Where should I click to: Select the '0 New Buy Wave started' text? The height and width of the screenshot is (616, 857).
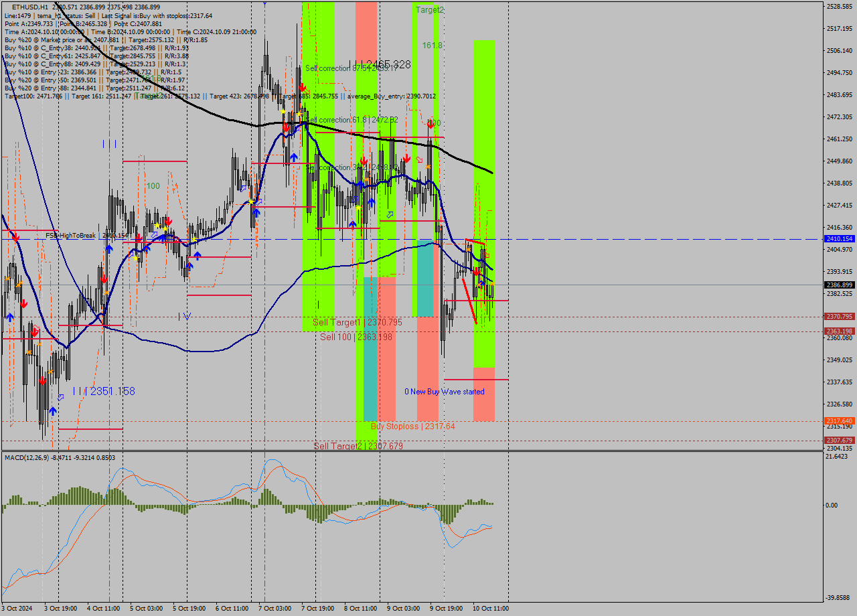[444, 392]
